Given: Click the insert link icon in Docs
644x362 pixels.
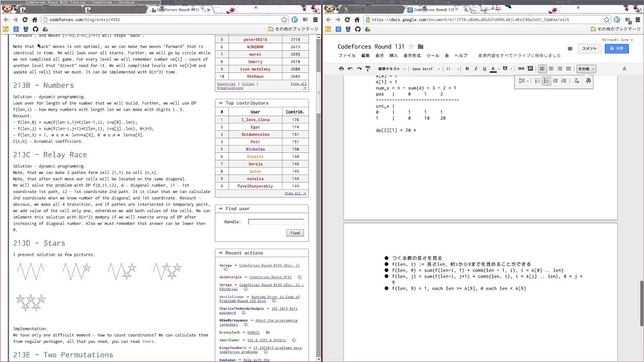Looking at the screenshot, I should point(521,69).
